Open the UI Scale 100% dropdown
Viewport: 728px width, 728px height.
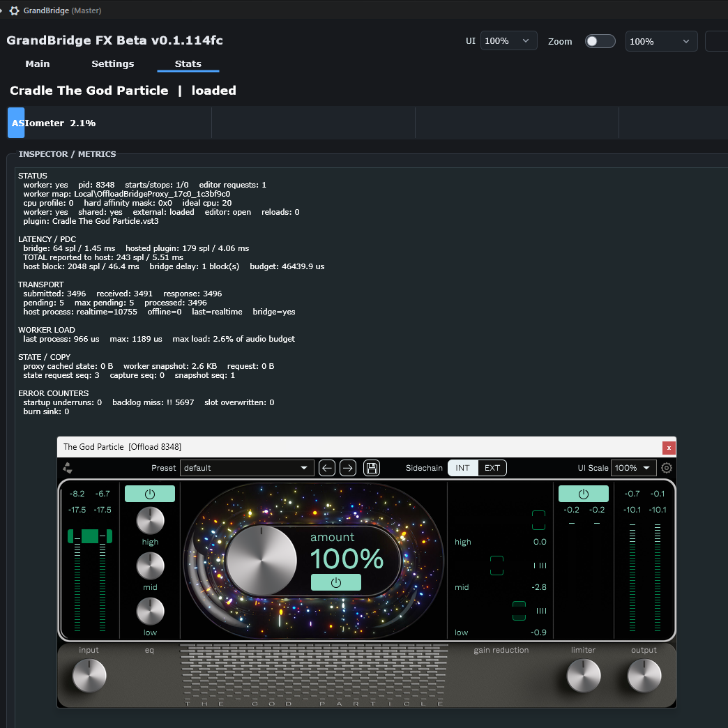click(x=633, y=468)
